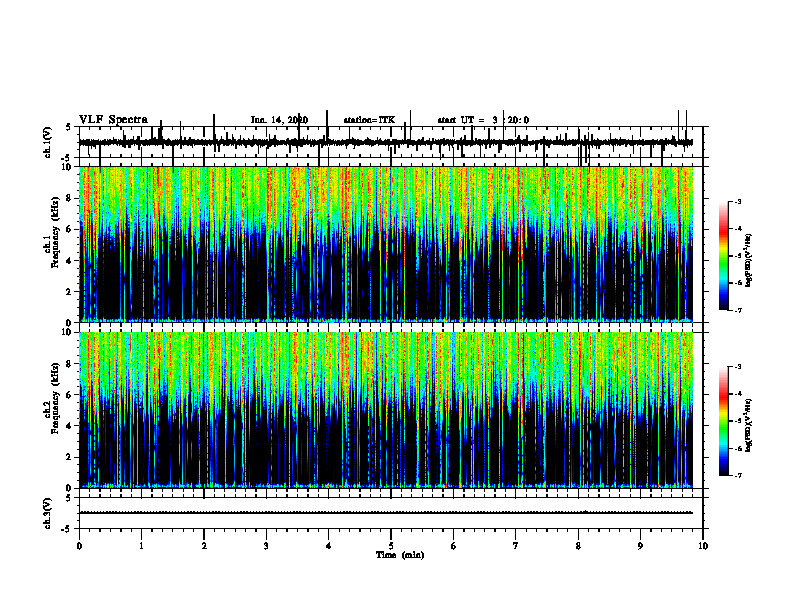The image size is (792, 612).
Task: Click inside the ch.1 spectrogram panel
Action: tap(386, 244)
